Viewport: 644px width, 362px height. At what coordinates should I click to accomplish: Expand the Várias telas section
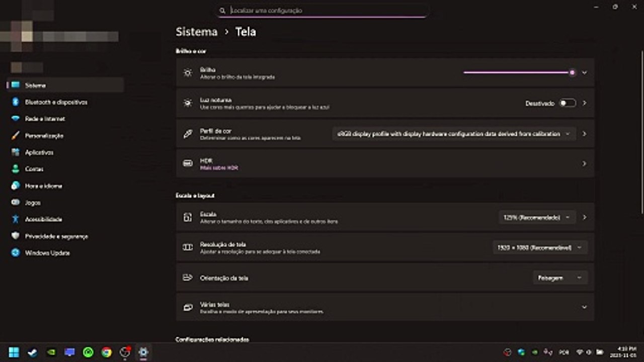click(x=584, y=307)
